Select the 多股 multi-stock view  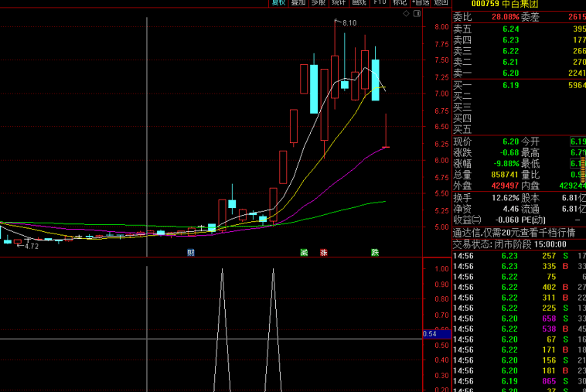click(319, 2)
